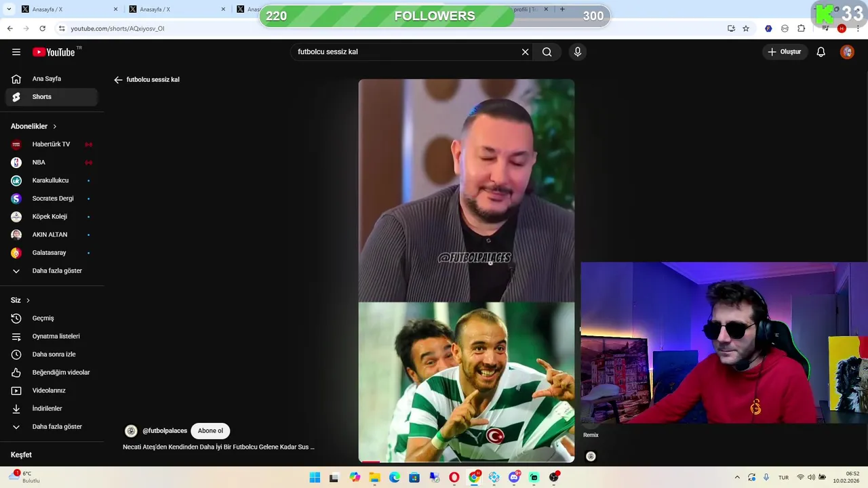Viewport: 868px width, 488px height.
Task: Go forward with the browser forward arrow
Action: point(26,28)
